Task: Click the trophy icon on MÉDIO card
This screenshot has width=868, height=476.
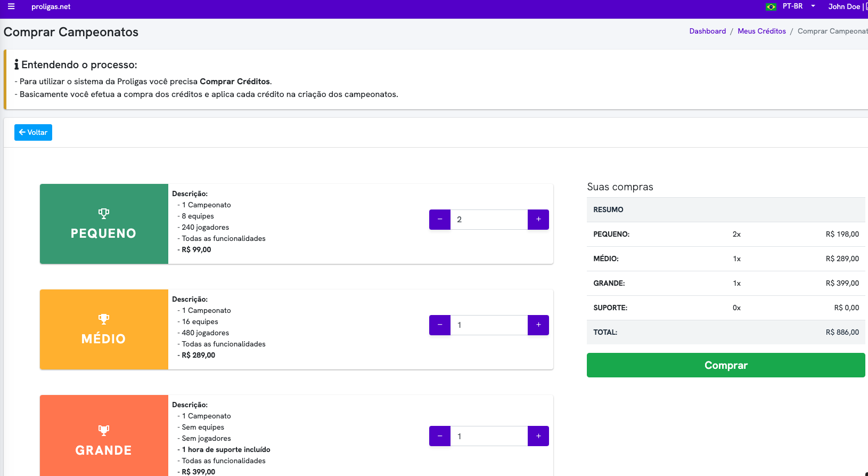Action: point(104,319)
